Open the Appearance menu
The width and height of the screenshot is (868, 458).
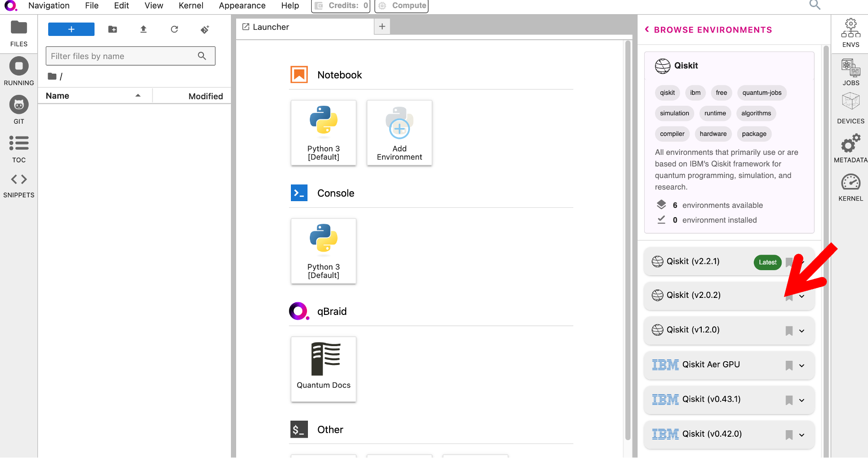[242, 6]
